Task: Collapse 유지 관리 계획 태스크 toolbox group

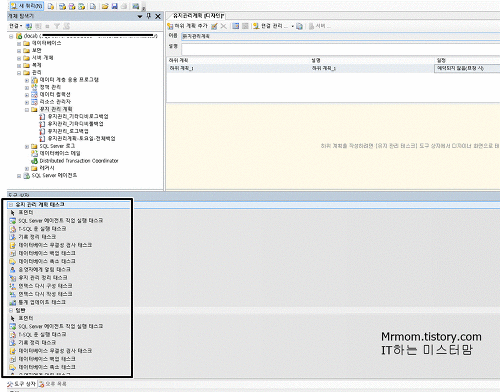Action: [x=11, y=205]
